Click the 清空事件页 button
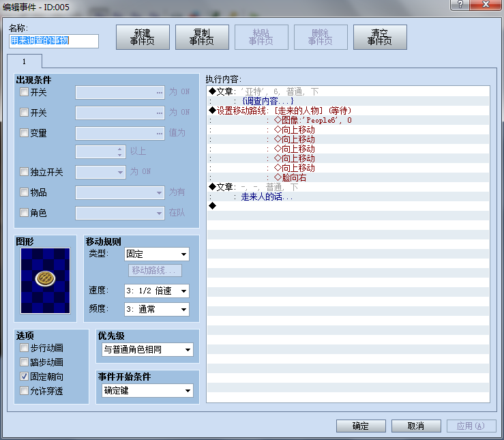Screen dimensions: 504x440 pos(380,38)
